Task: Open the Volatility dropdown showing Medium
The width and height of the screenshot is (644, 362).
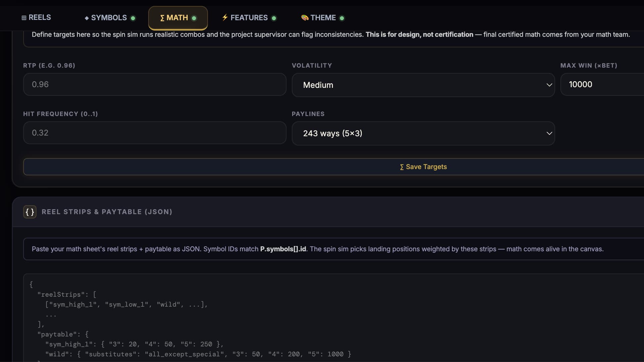Action: coord(423,85)
